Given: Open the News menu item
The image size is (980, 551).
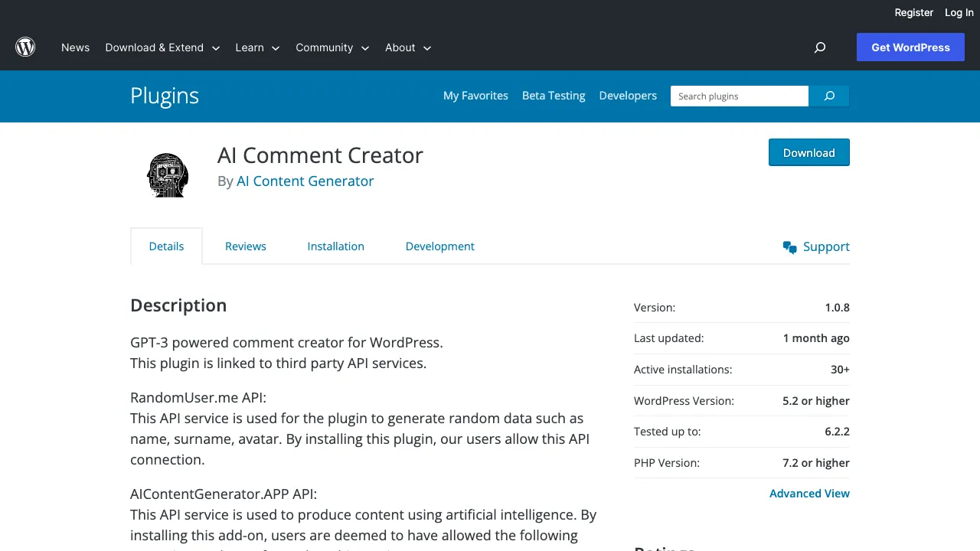Looking at the screenshot, I should (75, 47).
